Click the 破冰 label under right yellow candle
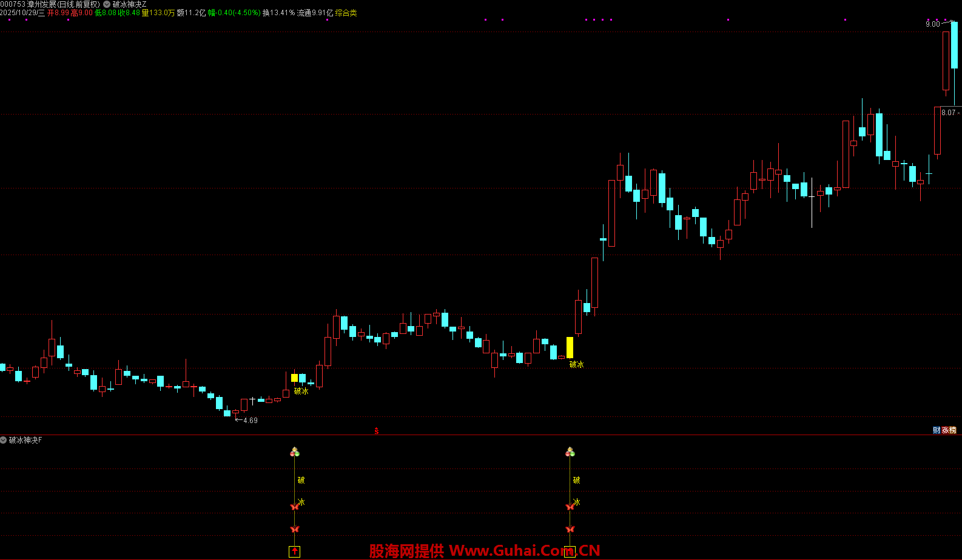 [576, 365]
